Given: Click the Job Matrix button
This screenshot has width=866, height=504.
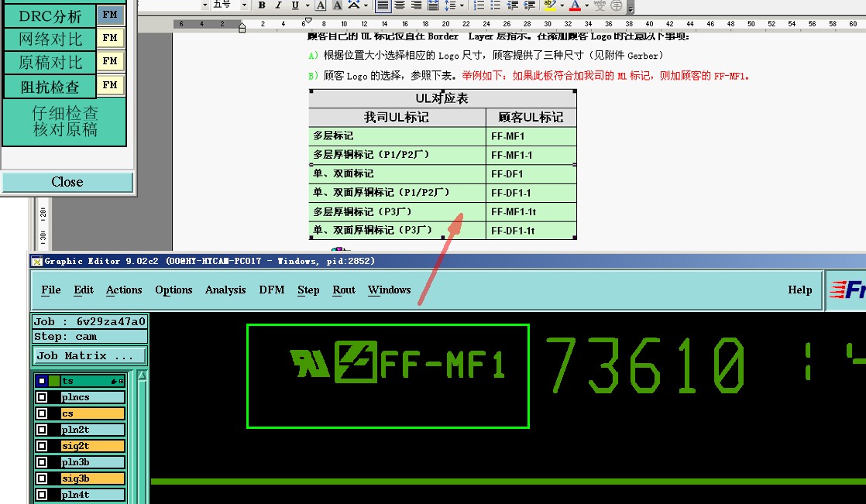Looking at the screenshot, I should [x=90, y=356].
